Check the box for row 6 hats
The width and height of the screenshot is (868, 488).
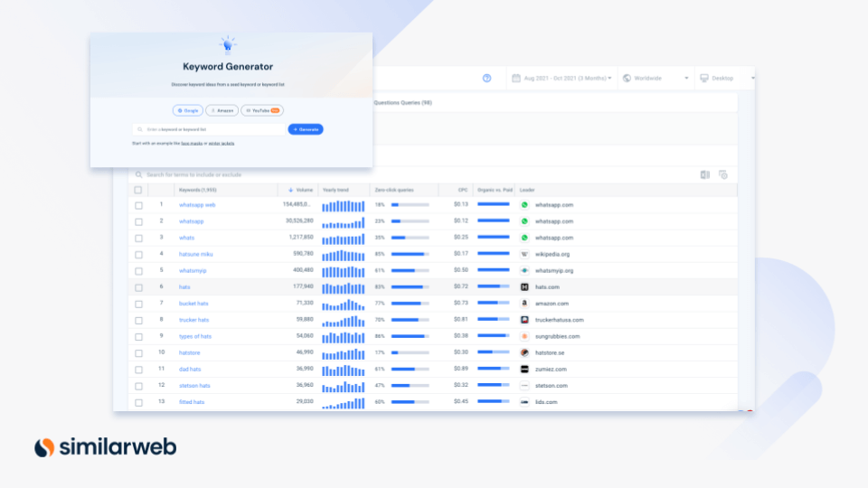(138, 287)
